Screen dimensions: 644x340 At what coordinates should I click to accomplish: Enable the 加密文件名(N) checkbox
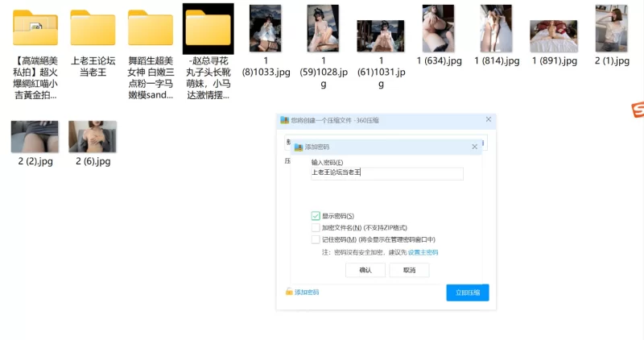pos(316,227)
